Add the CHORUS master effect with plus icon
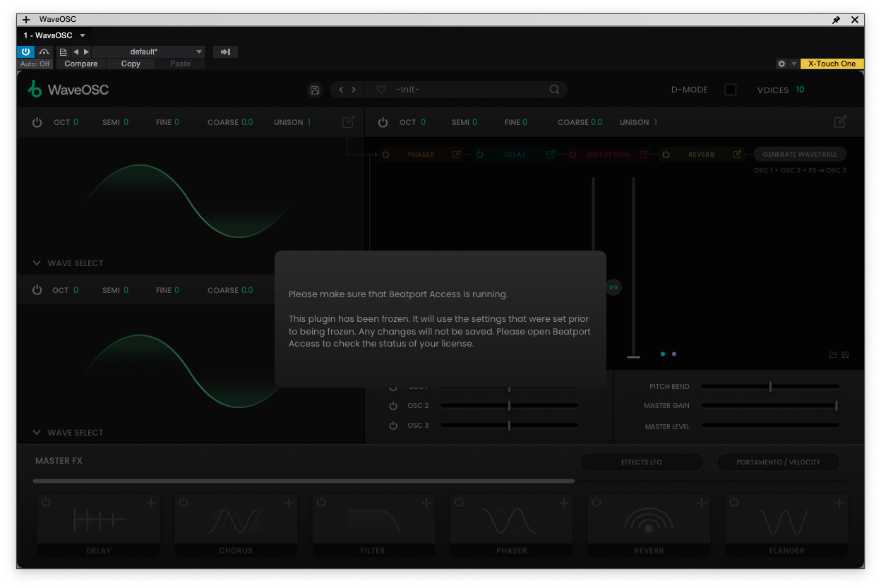 coord(289,503)
